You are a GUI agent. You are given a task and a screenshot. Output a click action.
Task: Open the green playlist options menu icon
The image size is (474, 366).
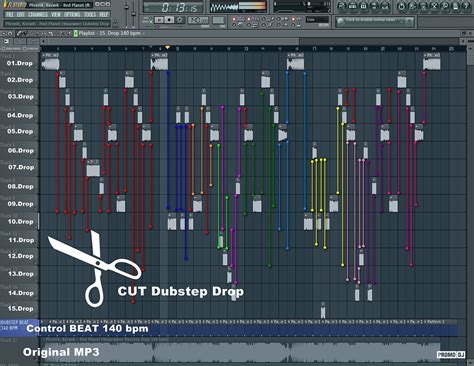76,33
